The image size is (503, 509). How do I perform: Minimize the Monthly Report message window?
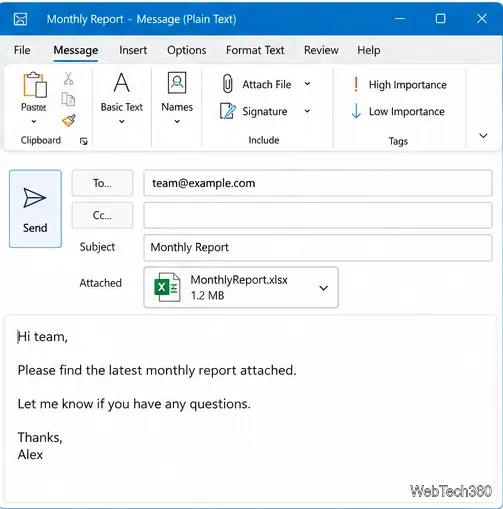[400, 19]
